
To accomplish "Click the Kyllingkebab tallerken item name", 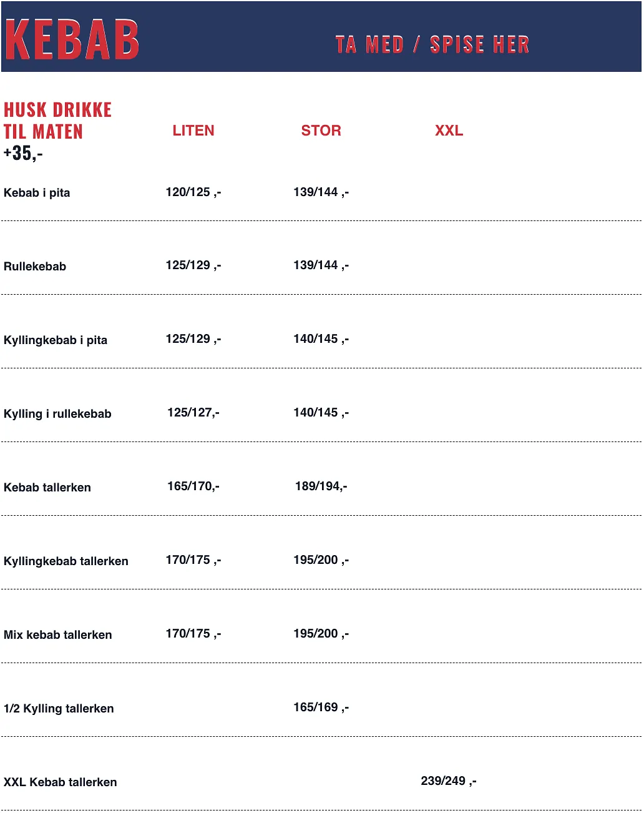I will 66,561.
